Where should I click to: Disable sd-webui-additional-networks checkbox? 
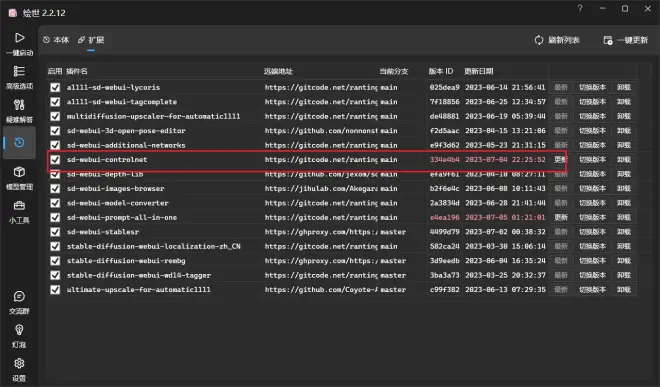pos(55,145)
